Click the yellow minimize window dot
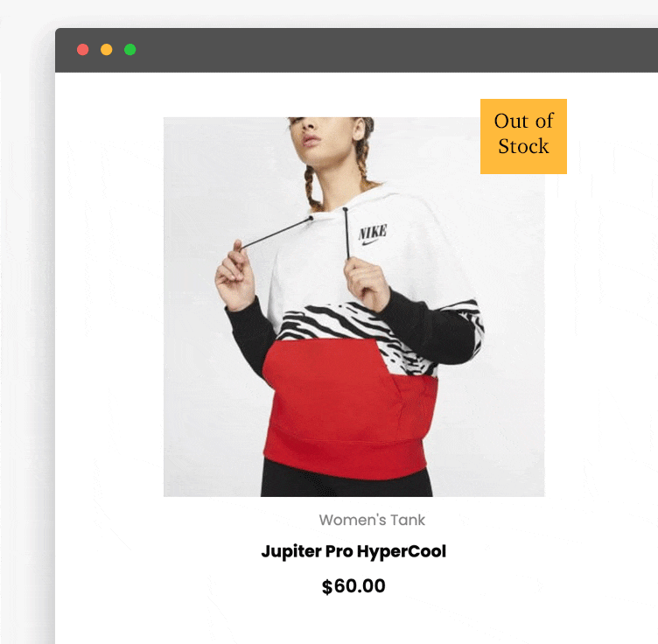 click(x=107, y=50)
